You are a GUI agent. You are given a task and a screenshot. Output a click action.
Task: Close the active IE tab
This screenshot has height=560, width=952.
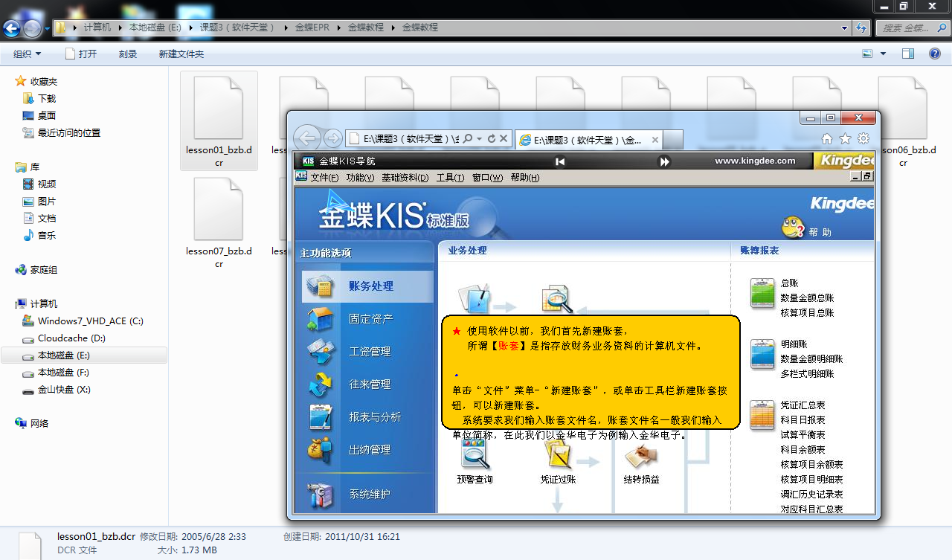point(654,140)
